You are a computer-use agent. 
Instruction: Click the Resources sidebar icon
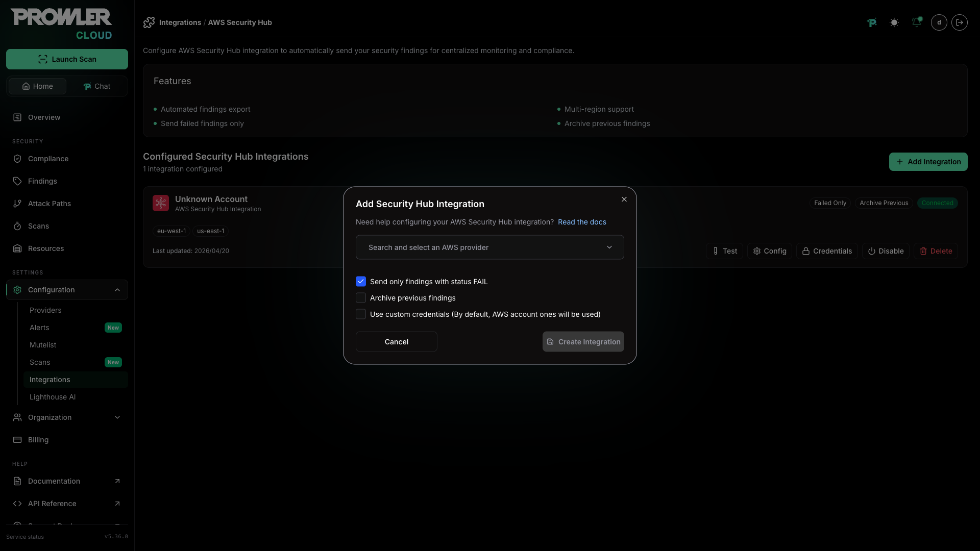(x=17, y=248)
